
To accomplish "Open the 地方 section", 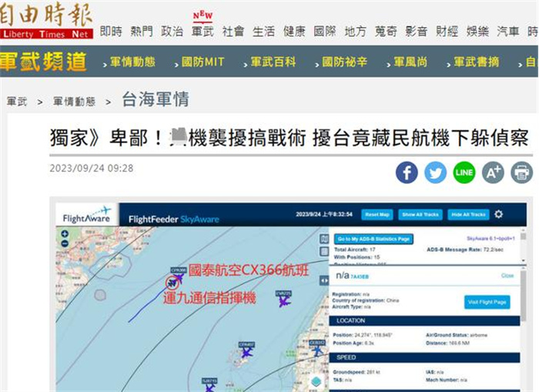I will (356, 32).
